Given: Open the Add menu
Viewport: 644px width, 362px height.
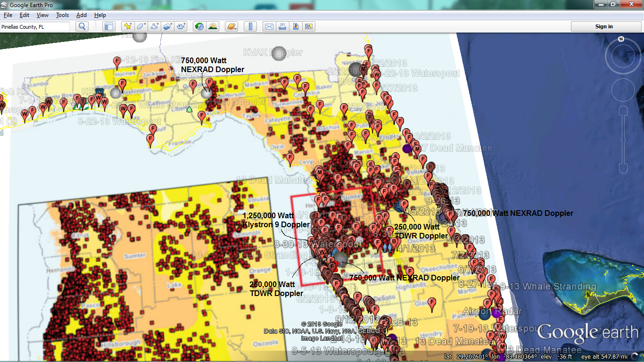Looking at the screenshot, I should pyautogui.click(x=81, y=15).
